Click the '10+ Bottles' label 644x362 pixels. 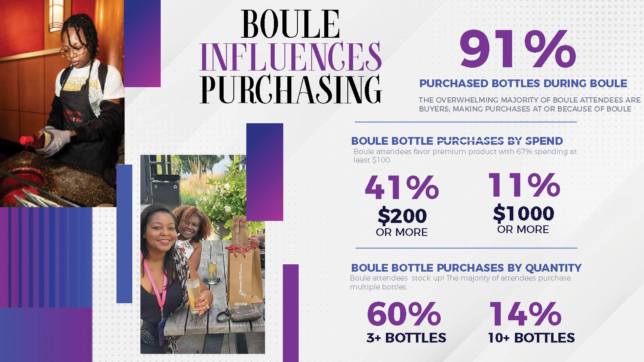tap(531, 338)
